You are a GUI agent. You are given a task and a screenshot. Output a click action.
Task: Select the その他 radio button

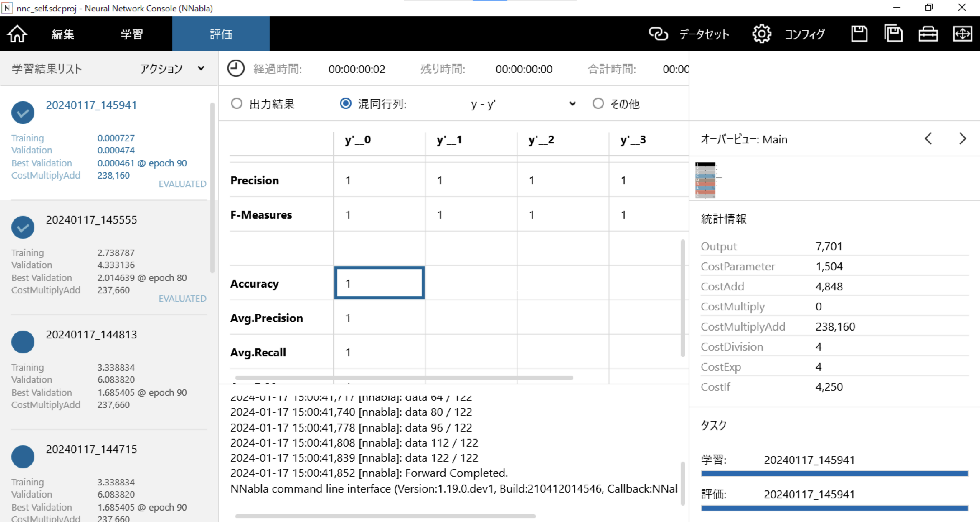598,103
